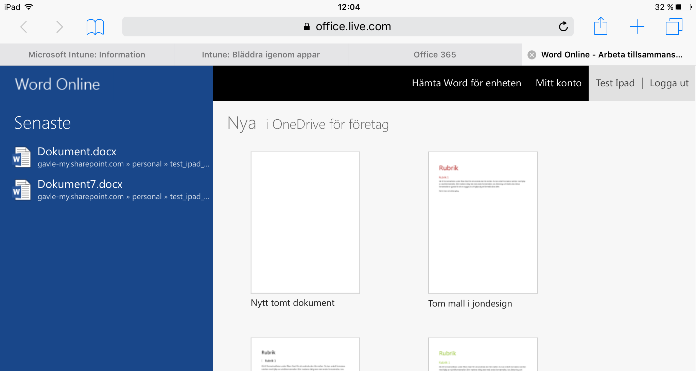Viewport: 696px width, 371px height.
Task: Tap Safari's forward arrow
Action: [59, 27]
